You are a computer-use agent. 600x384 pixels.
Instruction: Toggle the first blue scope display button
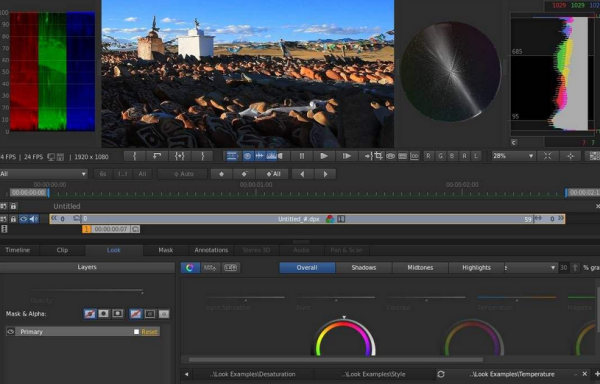click(x=232, y=156)
